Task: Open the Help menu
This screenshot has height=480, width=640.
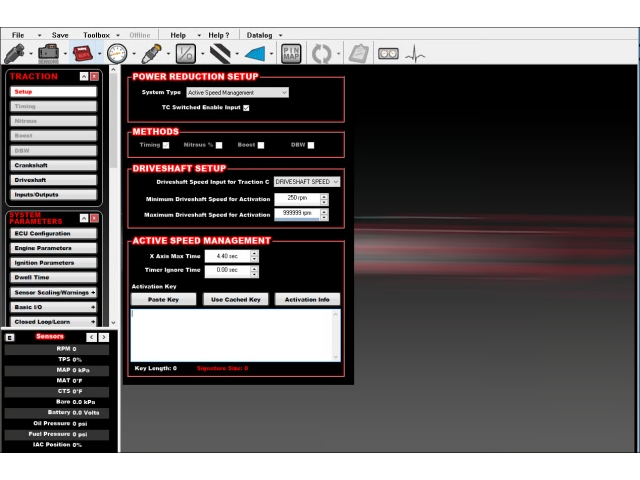Action: click(x=178, y=35)
